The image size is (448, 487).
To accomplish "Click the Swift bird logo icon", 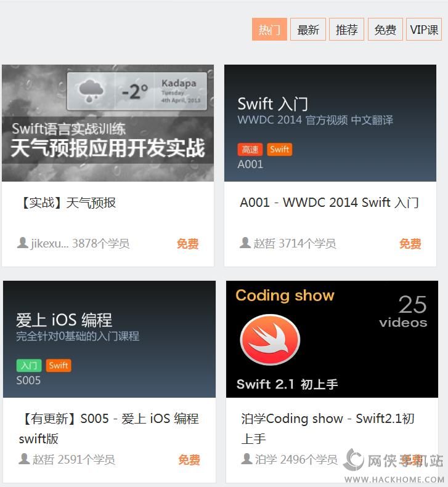I will pos(270,340).
